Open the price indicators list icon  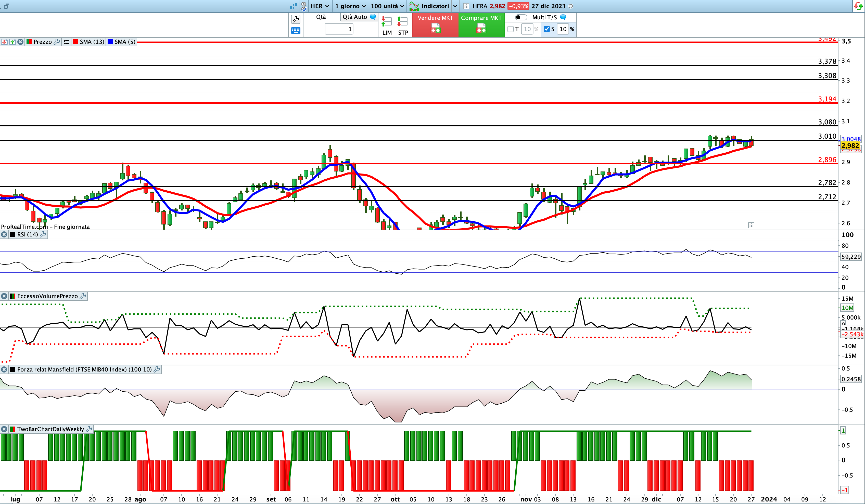[x=66, y=42]
